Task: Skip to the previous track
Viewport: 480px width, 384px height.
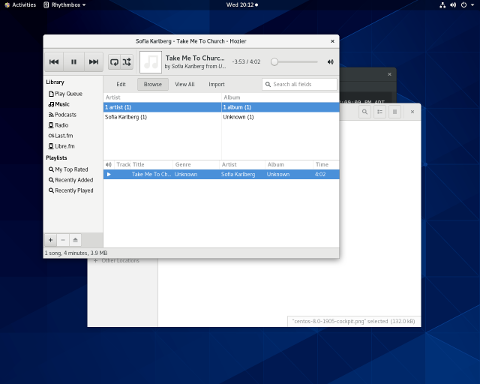Action: 54,62
